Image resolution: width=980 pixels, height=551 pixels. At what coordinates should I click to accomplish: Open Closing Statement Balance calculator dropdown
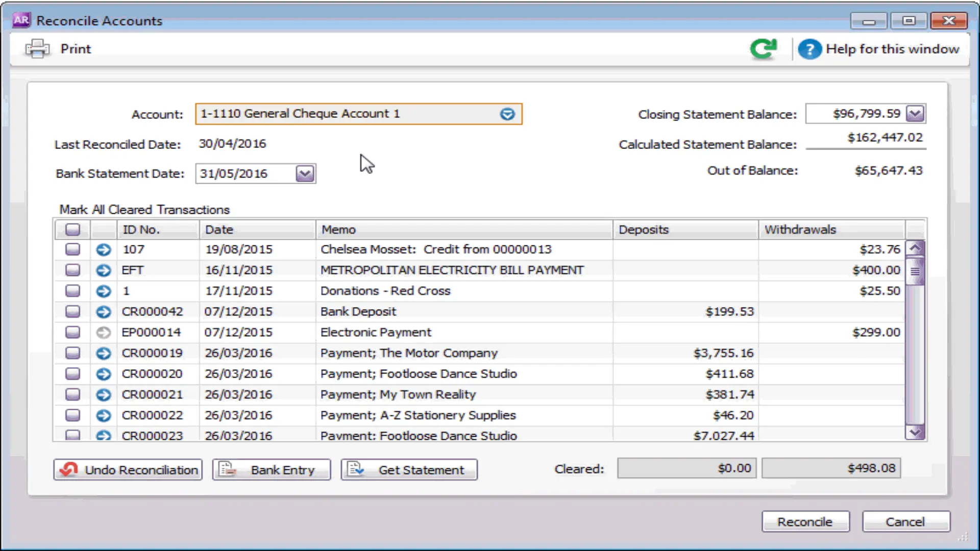click(x=915, y=113)
